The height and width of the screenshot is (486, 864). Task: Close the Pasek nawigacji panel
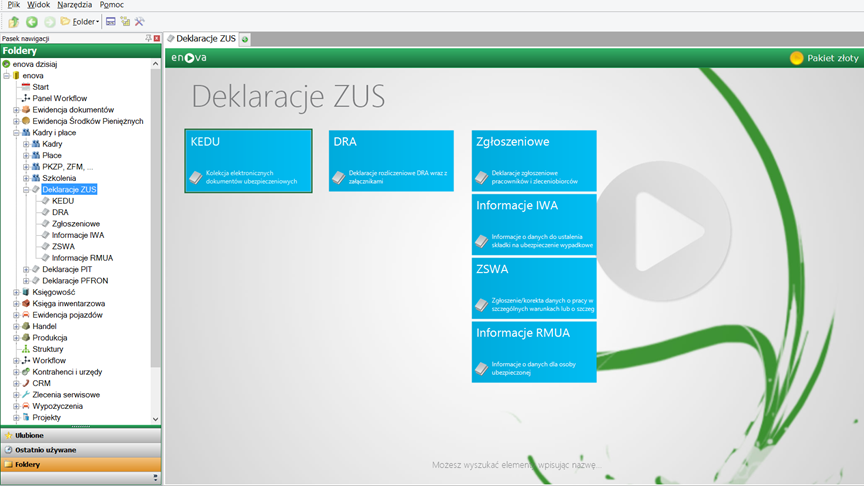(157, 38)
